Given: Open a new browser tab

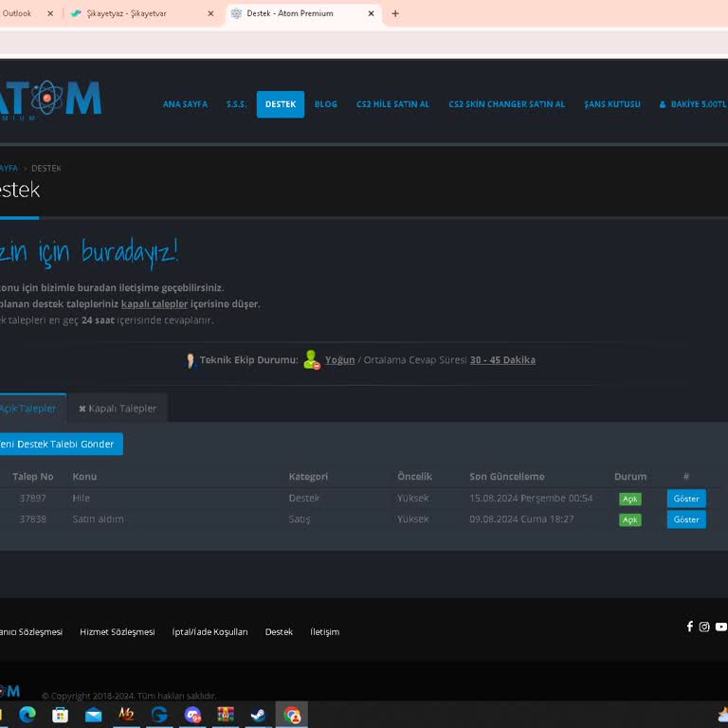Looking at the screenshot, I should [395, 13].
